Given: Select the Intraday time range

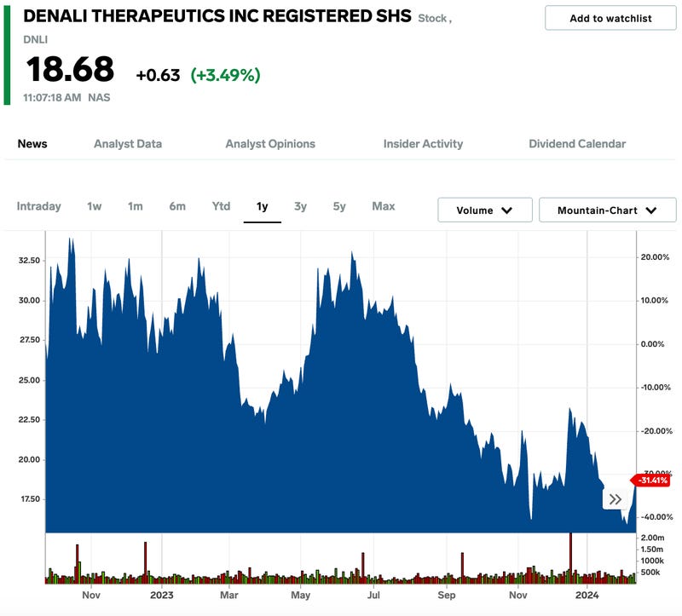Looking at the screenshot, I should pyautogui.click(x=39, y=206).
